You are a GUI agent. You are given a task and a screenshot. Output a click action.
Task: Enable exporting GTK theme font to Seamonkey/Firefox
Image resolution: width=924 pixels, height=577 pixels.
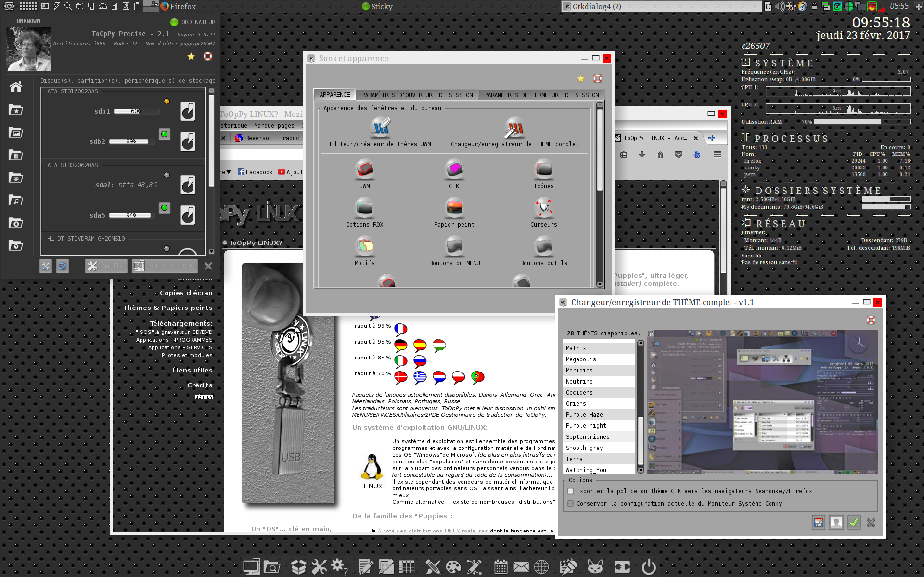[571, 491]
